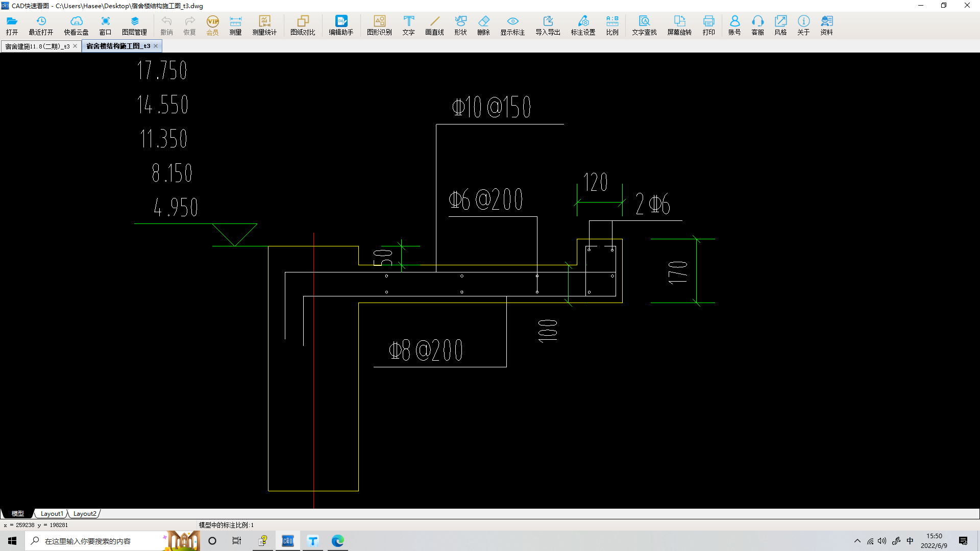
Task: Open Task View on the taskbar
Action: point(237,541)
